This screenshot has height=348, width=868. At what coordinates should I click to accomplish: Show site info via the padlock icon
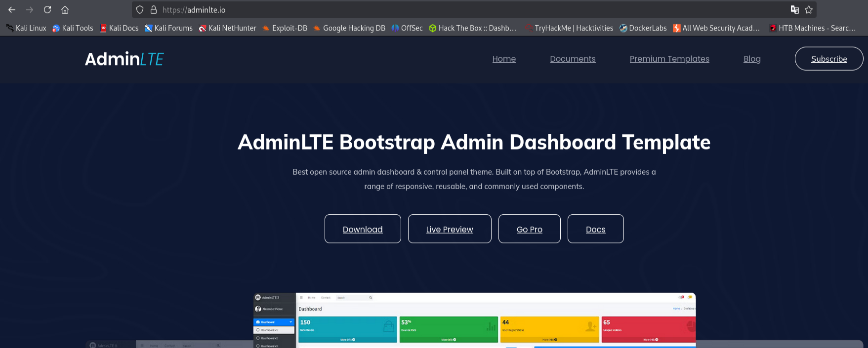(154, 10)
